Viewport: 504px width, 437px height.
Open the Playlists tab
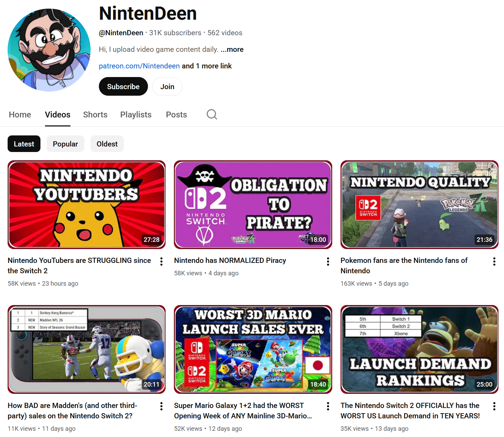136,115
